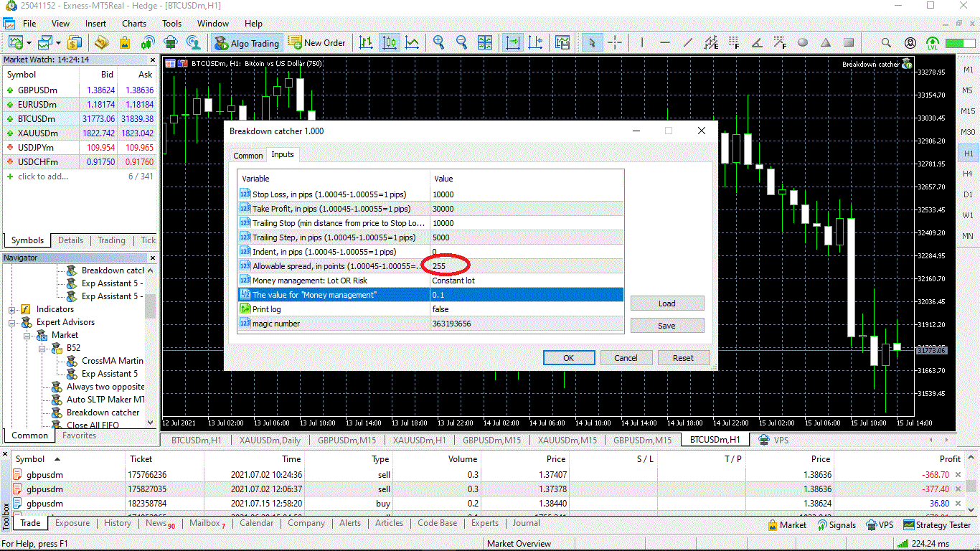Select the crosshair tool
This screenshot has height=551, width=980.
click(x=615, y=42)
